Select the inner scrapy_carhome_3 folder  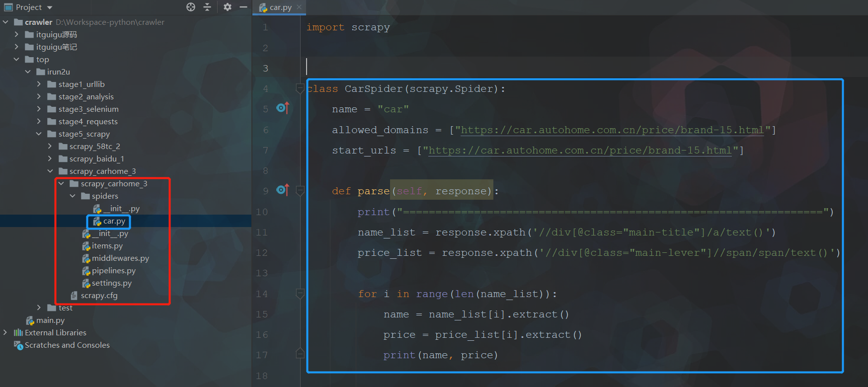point(114,184)
